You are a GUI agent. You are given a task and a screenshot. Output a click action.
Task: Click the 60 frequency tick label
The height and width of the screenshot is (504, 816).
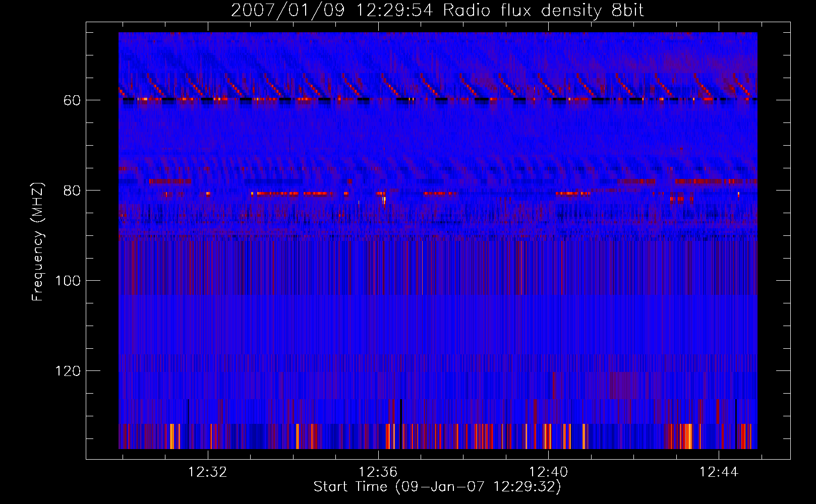click(72, 100)
